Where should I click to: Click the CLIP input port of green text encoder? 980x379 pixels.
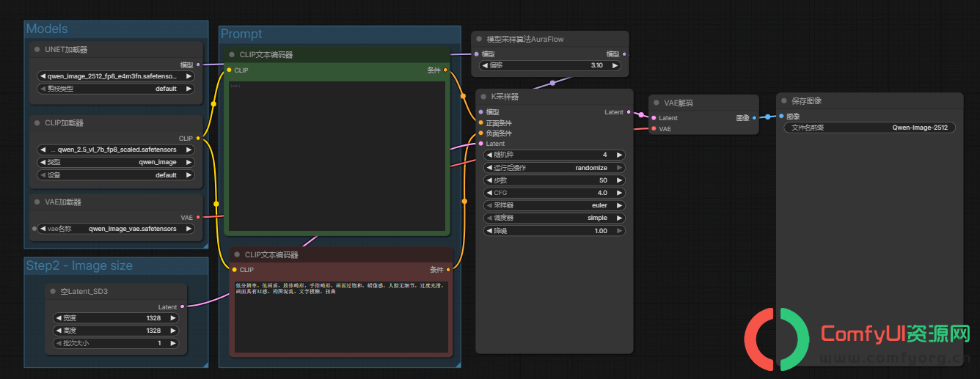click(229, 70)
